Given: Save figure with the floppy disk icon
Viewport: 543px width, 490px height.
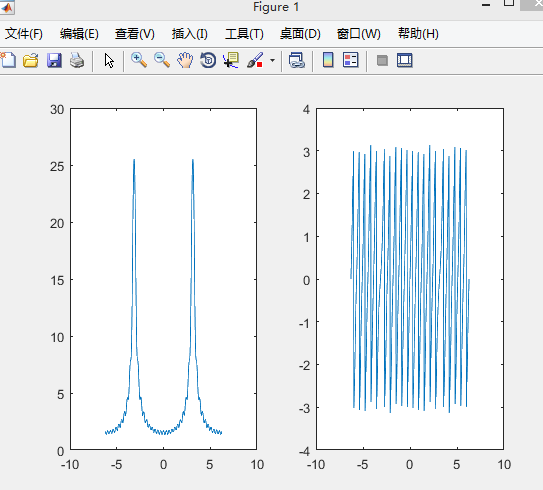Looking at the screenshot, I should click(x=54, y=60).
